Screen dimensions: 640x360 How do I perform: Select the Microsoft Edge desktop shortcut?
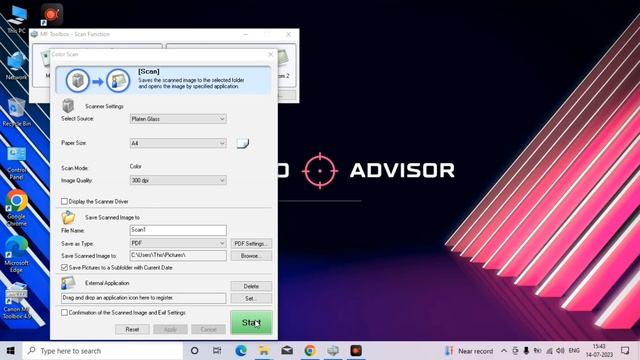pos(16,254)
